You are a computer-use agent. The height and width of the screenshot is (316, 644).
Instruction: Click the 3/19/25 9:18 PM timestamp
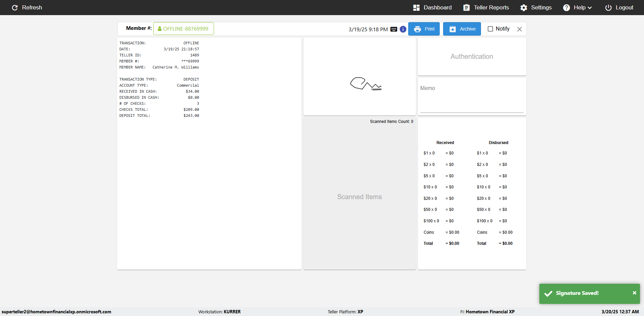click(368, 30)
